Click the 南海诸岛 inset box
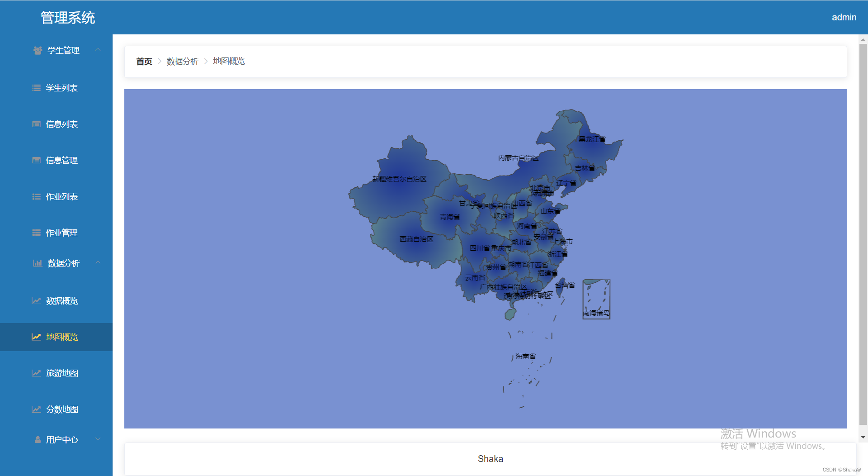 [x=596, y=299]
